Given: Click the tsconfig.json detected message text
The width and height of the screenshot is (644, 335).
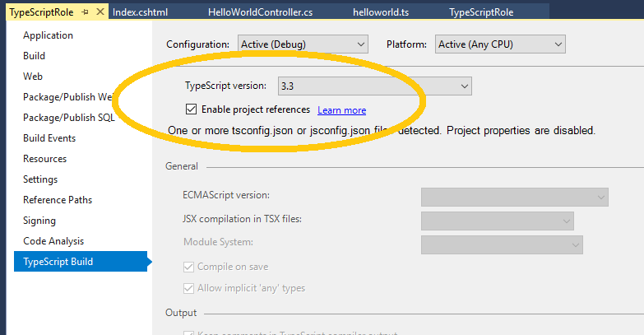Looking at the screenshot, I should 382,131.
